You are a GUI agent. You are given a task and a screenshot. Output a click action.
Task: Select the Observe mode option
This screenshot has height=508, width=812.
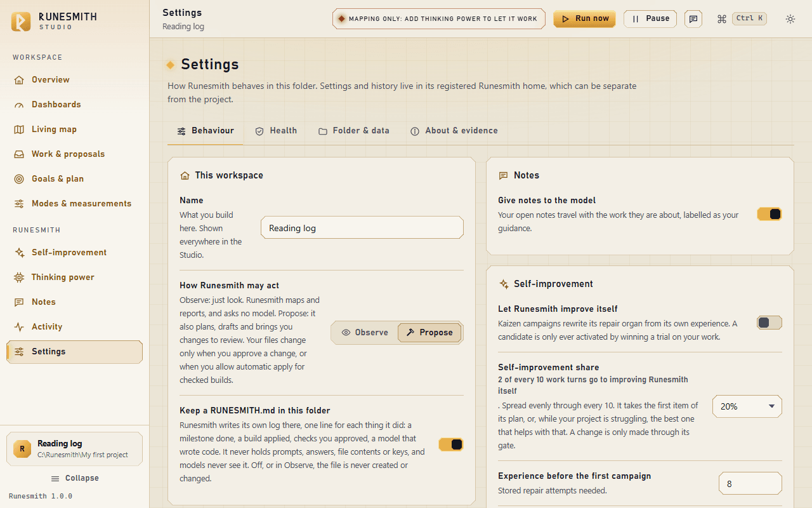coord(365,333)
